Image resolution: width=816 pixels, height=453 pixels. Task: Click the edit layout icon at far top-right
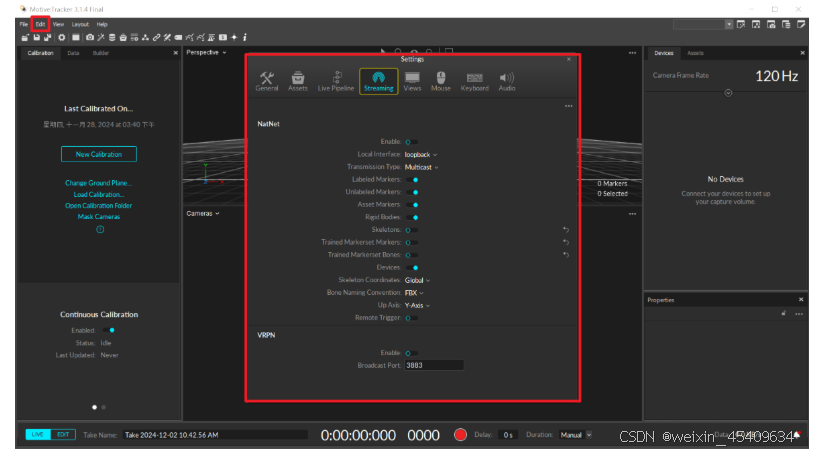coord(801,24)
